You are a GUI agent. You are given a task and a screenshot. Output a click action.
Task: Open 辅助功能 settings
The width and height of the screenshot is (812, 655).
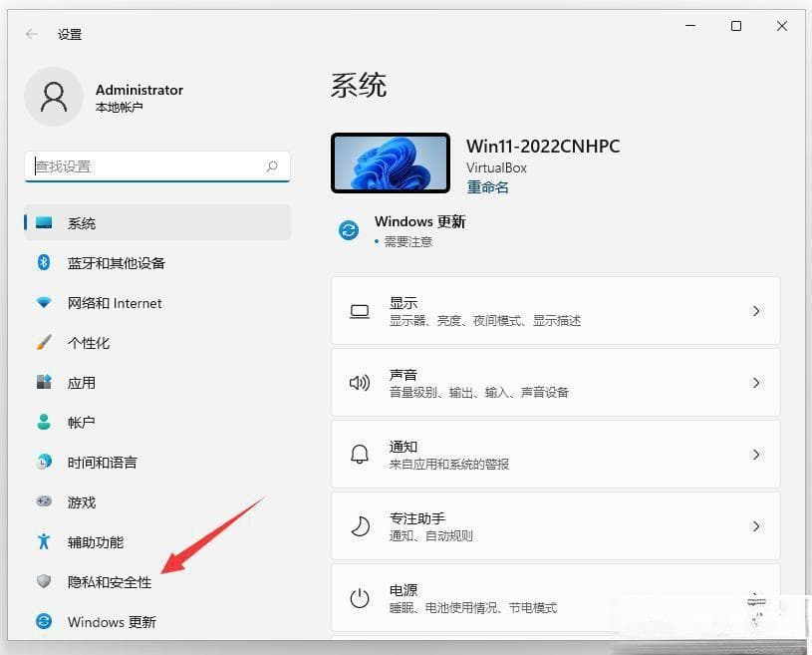tap(157, 541)
